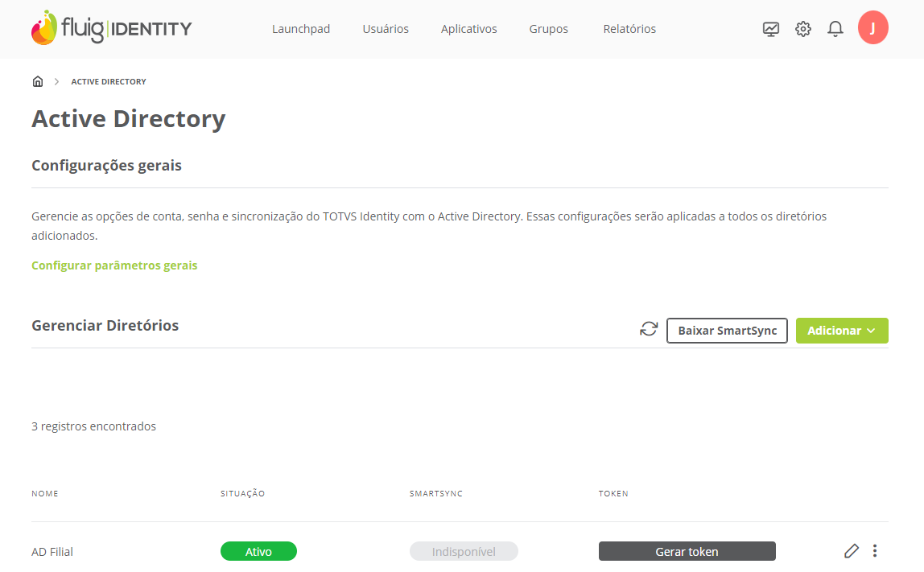This screenshot has width=924, height=572.
Task: Open the Aplicativos menu item
Action: coord(468,29)
